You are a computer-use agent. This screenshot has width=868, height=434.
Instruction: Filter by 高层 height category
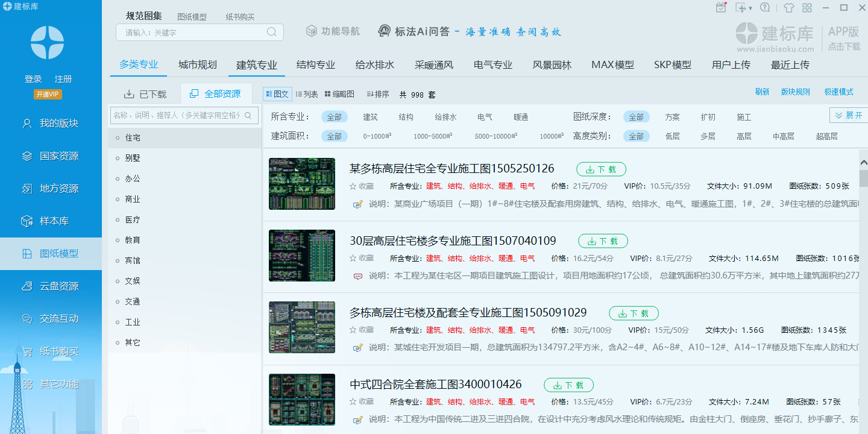[x=744, y=137]
